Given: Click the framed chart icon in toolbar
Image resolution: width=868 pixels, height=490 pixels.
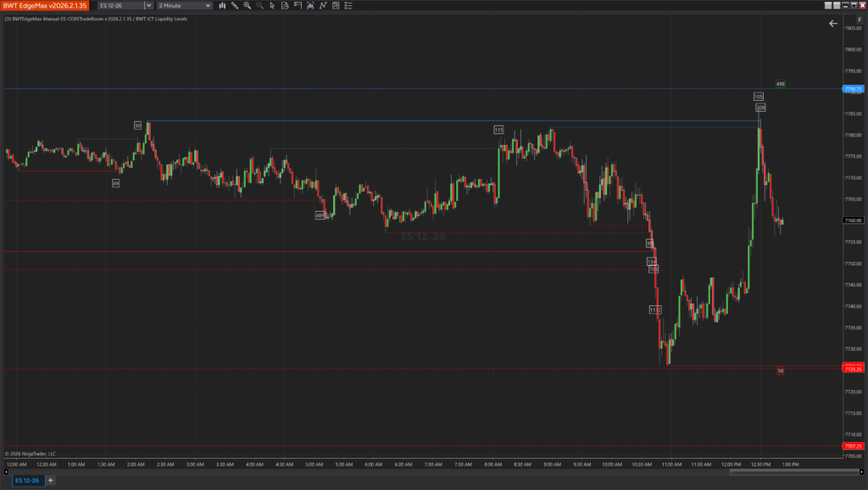Looking at the screenshot, I should pyautogui.click(x=310, y=6).
